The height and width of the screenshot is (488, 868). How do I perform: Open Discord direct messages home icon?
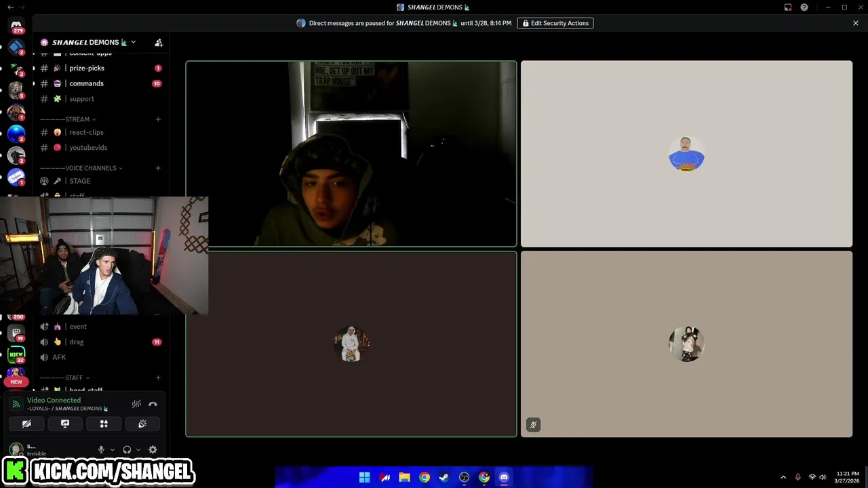[x=16, y=26]
